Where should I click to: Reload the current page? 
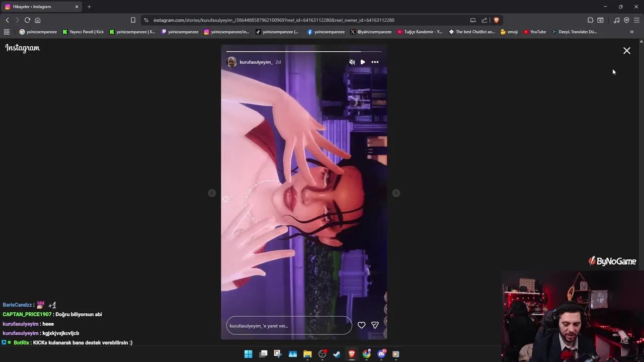[27, 20]
